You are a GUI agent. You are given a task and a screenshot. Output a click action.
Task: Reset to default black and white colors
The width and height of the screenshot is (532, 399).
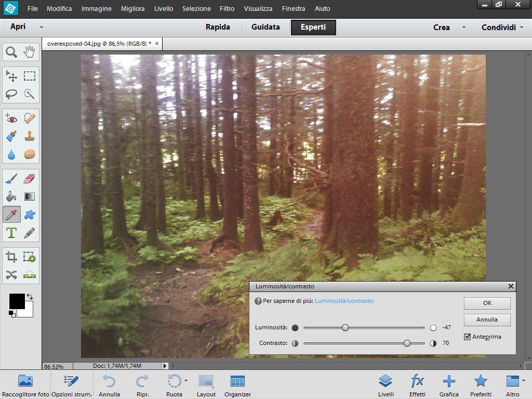(x=11, y=313)
